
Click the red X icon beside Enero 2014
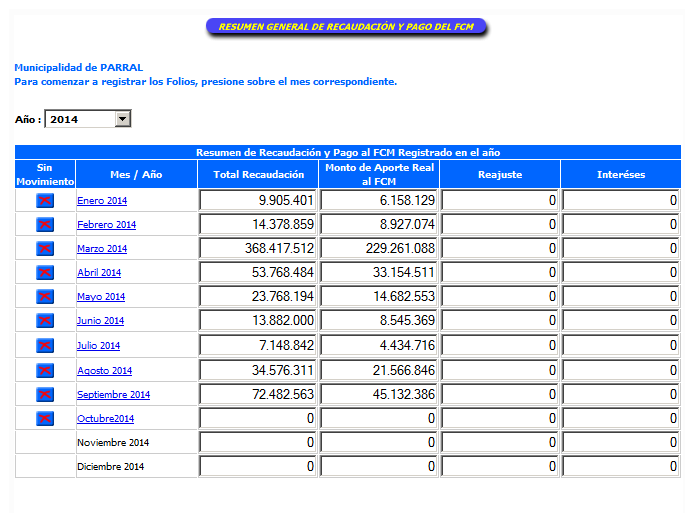45,200
